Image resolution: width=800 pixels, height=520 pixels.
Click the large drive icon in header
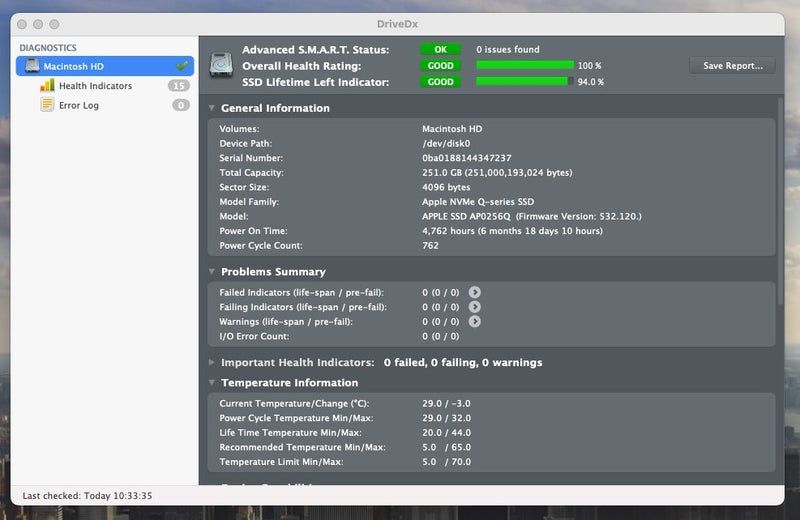[221, 65]
